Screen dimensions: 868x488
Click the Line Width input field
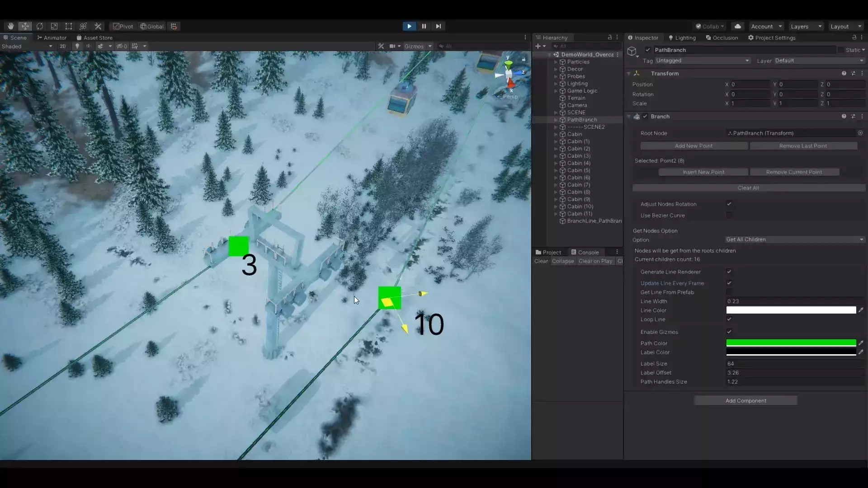click(794, 301)
